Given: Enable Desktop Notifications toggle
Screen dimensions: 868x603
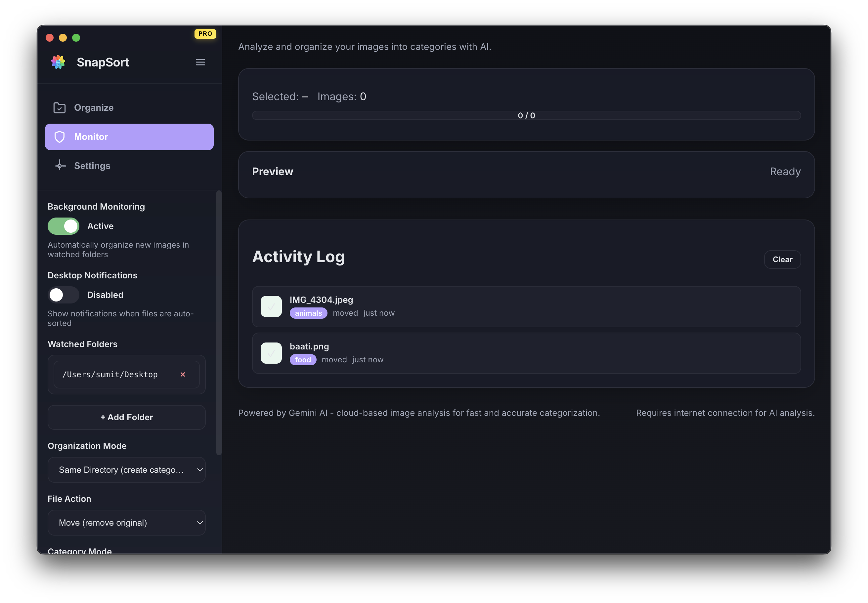Looking at the screenshot, I should point(64,295).
